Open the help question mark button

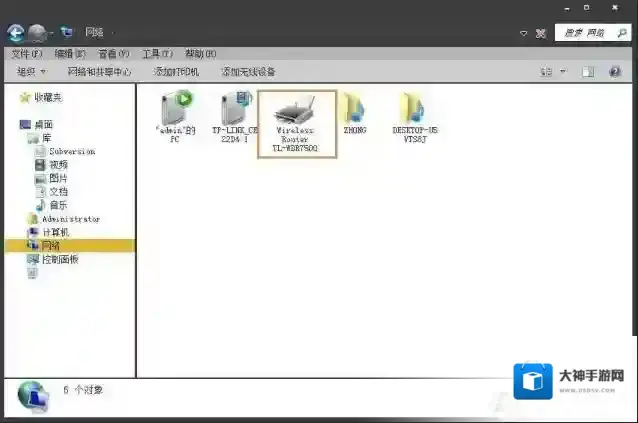(615, 72)
